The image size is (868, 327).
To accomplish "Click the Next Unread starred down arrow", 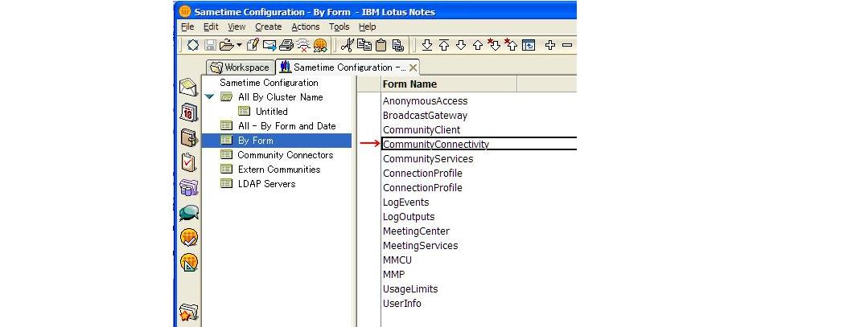I will [495, 45].
